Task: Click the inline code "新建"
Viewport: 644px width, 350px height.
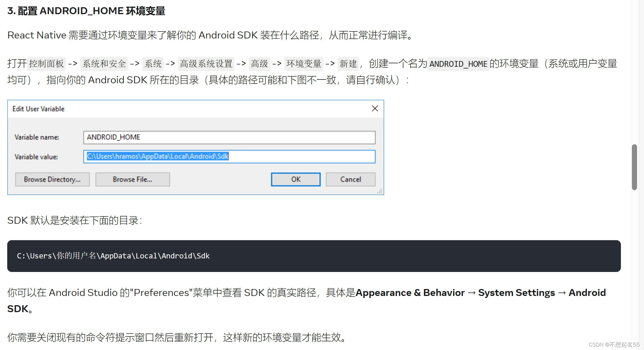Action: (x=348, y=64)
